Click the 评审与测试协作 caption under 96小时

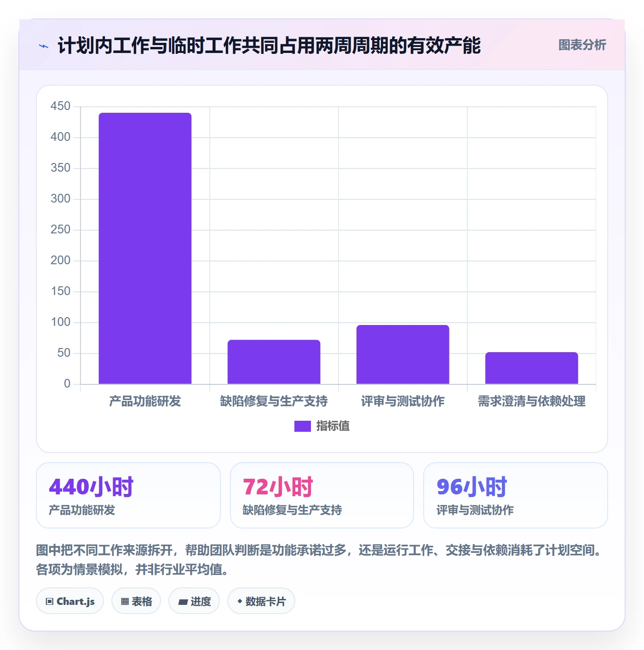475,510
